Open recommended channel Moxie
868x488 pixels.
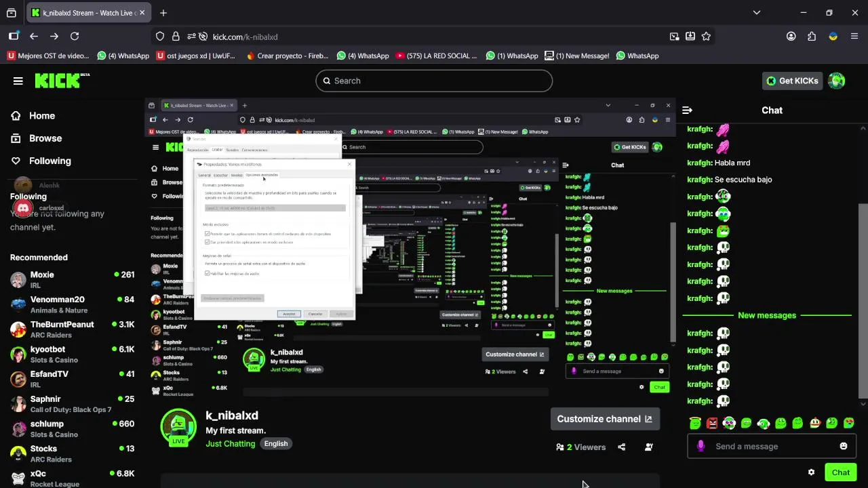coord(72,279)
